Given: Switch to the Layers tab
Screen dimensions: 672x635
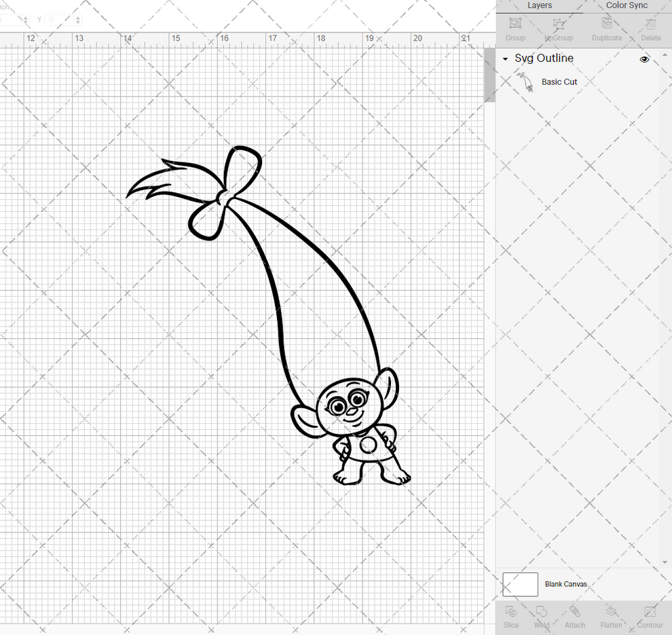Looking at the screenshot, I should (x=540, y=5).
